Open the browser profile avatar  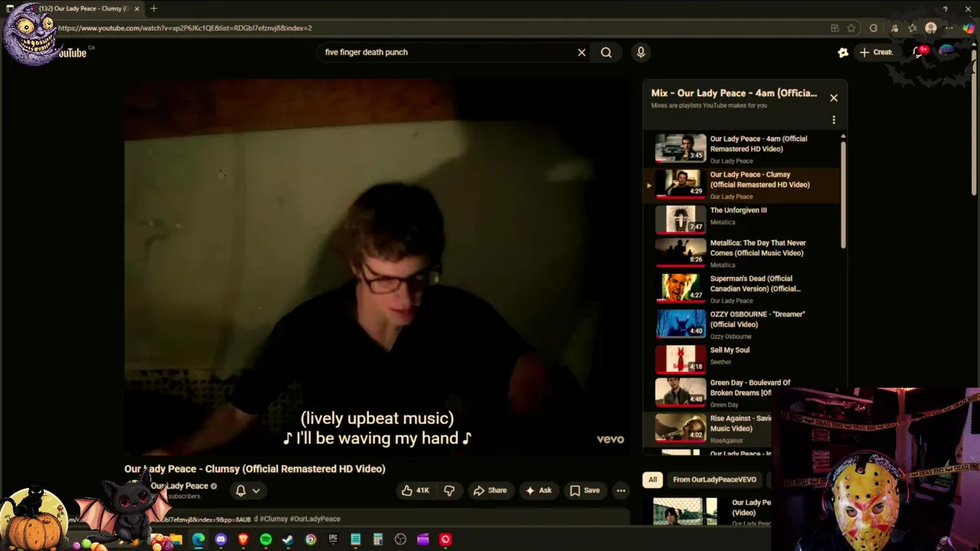[931, 28]
